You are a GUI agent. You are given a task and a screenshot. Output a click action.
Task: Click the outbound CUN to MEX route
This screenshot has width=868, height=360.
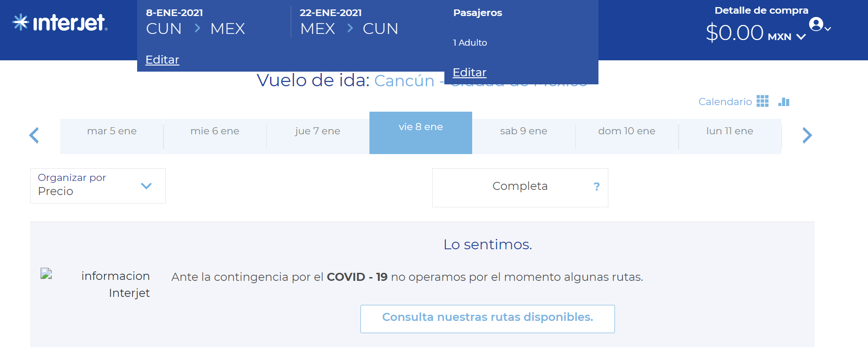[x=196, y=29]
